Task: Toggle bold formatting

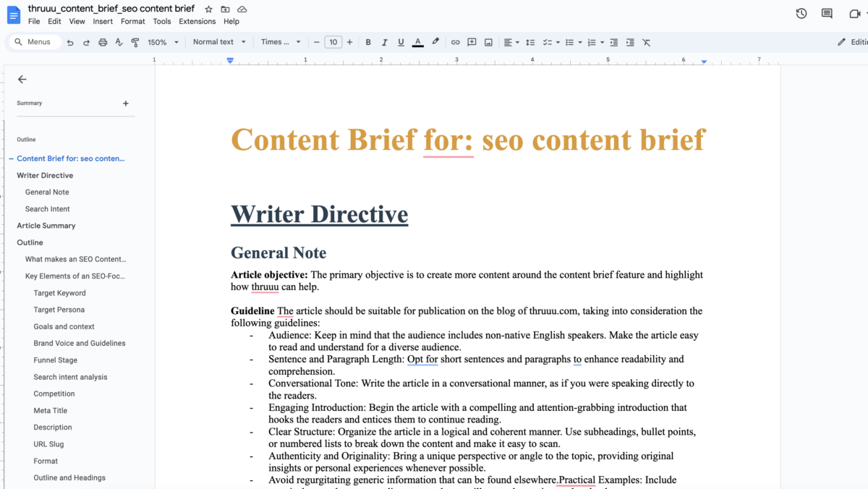Action: pyautogui.click(x=368, y=42)
